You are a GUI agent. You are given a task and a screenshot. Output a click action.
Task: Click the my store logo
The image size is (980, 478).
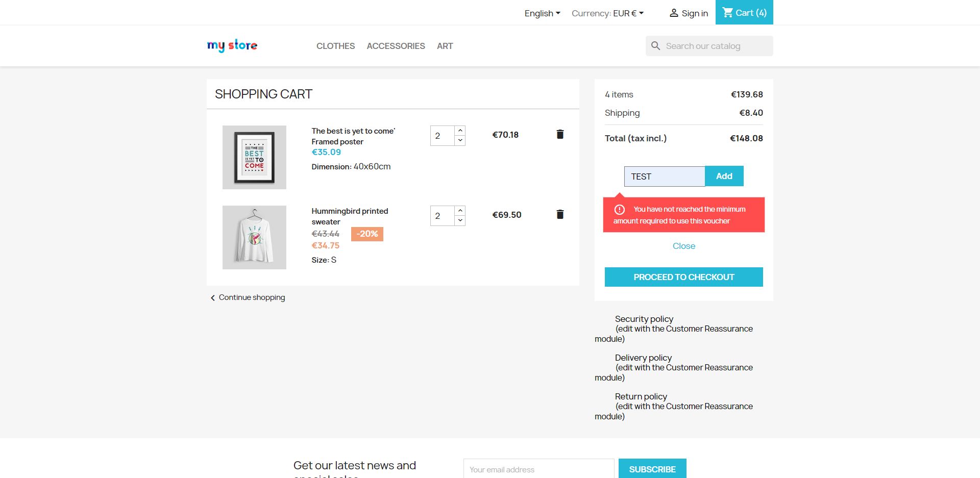pyautogui.click(x=232, y=46)
